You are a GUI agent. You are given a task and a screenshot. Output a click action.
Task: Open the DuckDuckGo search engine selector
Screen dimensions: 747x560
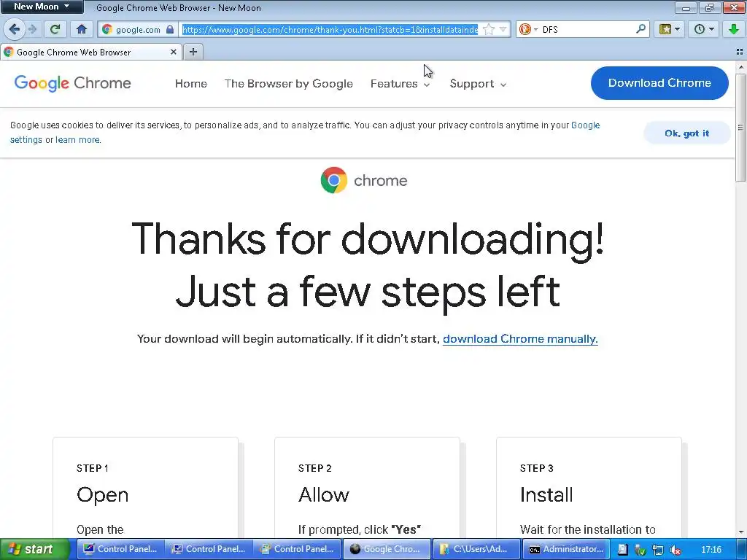pyautogui.click(x=528, y=29)
